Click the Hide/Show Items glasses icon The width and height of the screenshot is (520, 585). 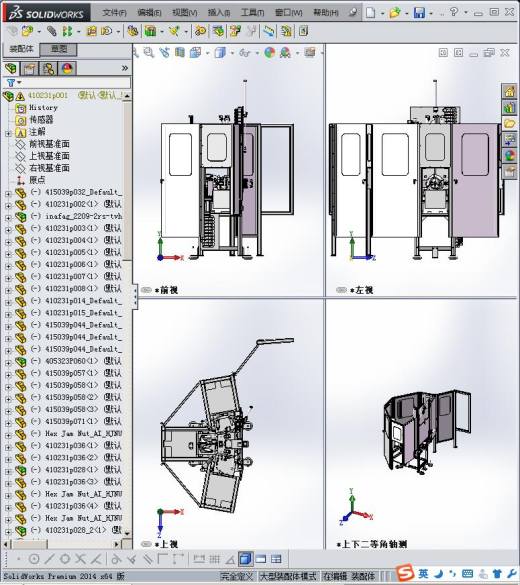tap(244, 53)
